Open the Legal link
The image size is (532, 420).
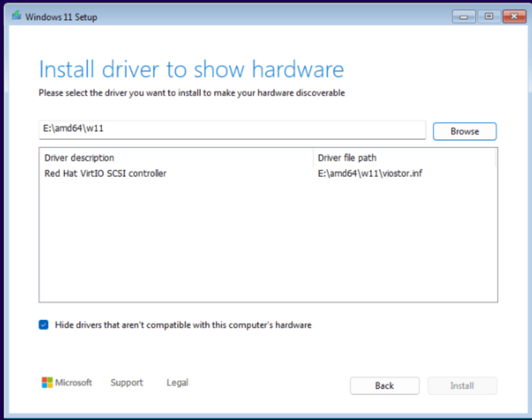[x=178, y=383]
